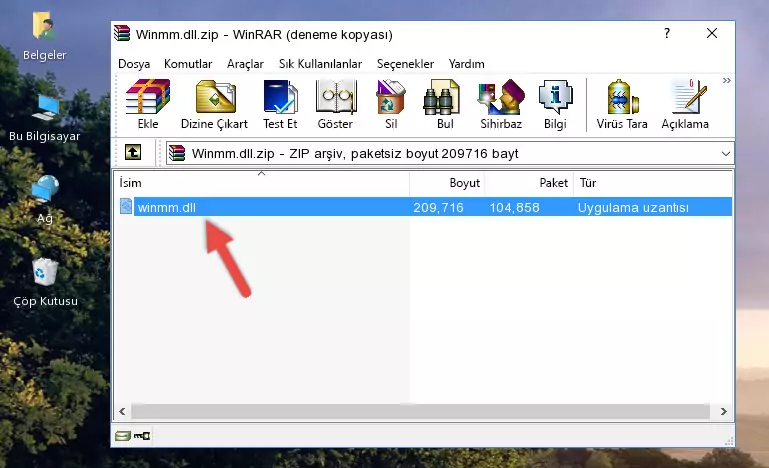
Task: Close the WinRAR window
Action: [712, 33]
